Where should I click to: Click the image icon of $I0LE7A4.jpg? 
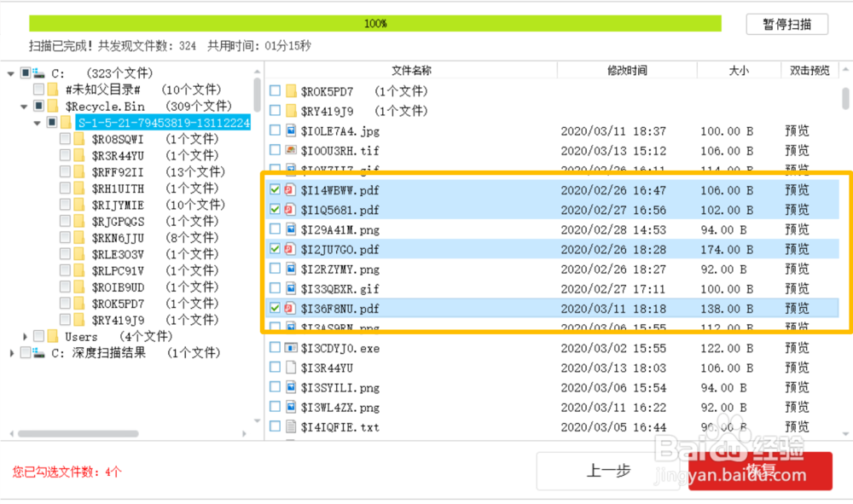(x=291, y=130)
